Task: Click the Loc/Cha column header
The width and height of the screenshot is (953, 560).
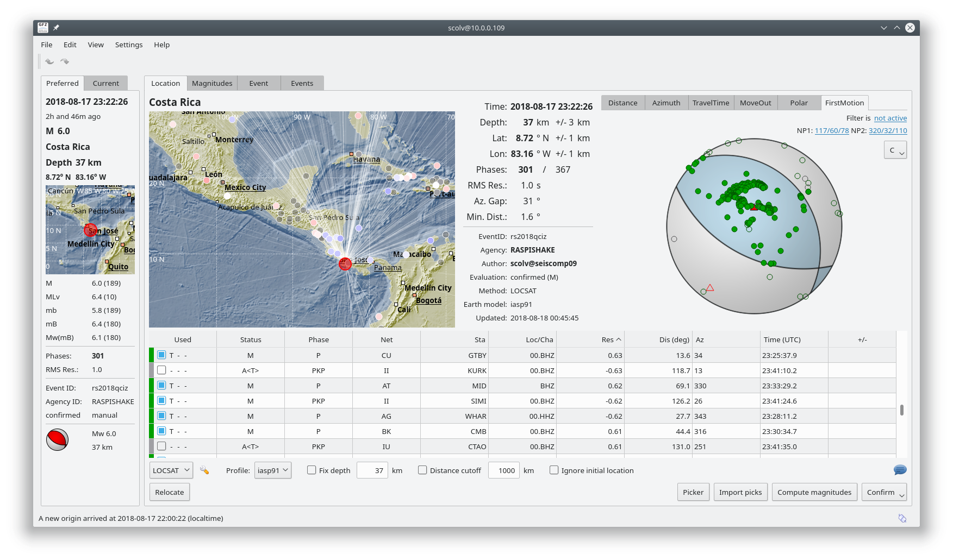Action: (522, 339)
